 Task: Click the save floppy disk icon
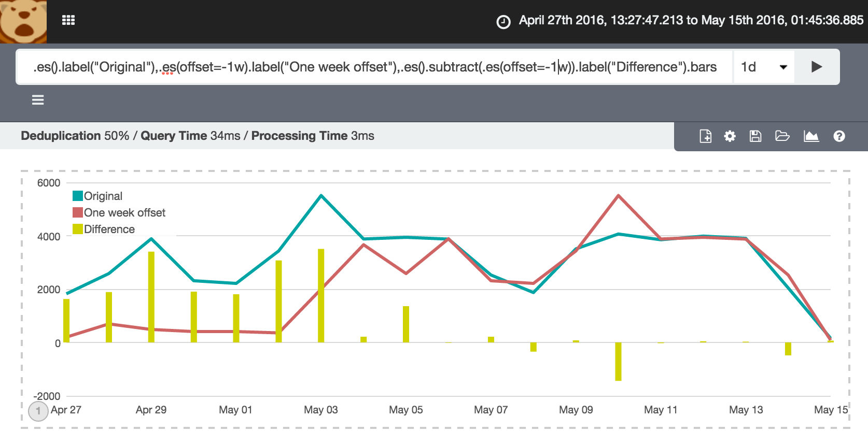tap(755, 136)
